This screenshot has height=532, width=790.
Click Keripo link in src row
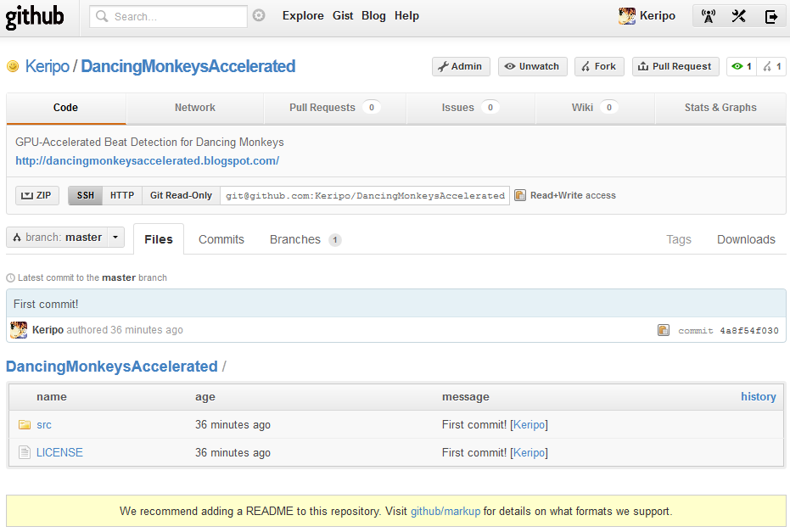529,425
